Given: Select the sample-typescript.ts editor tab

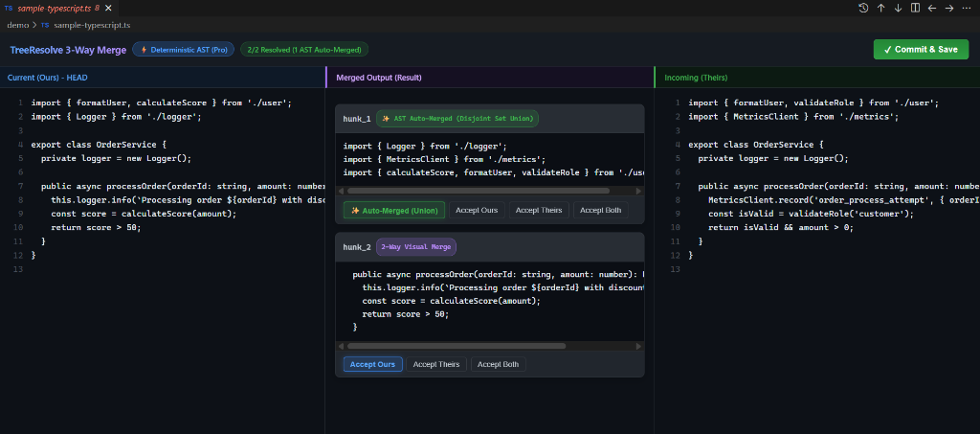Looking at the screenshot, I should [58, 8].
